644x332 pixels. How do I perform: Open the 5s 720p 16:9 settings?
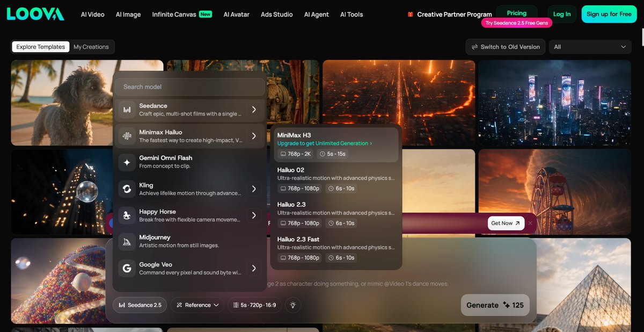pos(254,305)
